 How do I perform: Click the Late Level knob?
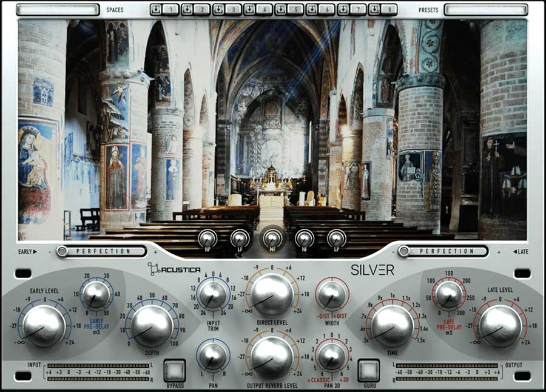coord(500,326)
